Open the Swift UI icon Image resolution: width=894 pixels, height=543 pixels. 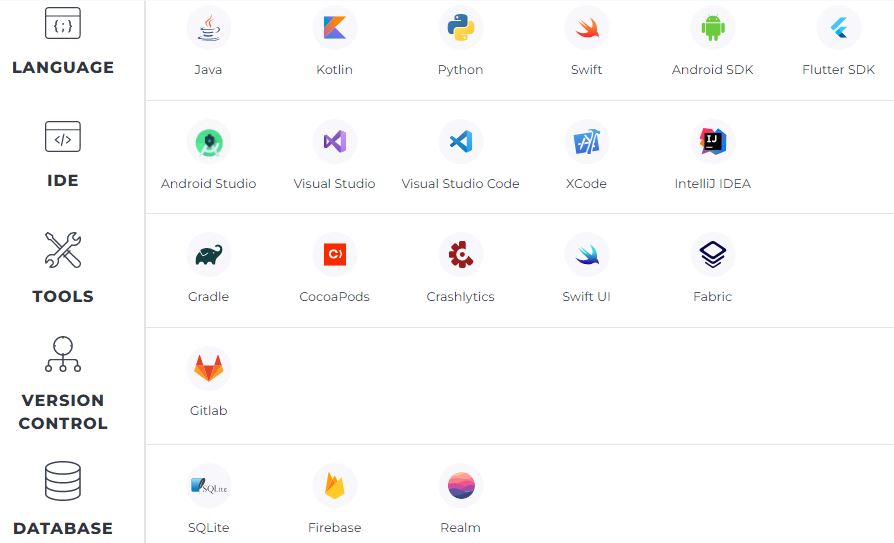point(587,254)
